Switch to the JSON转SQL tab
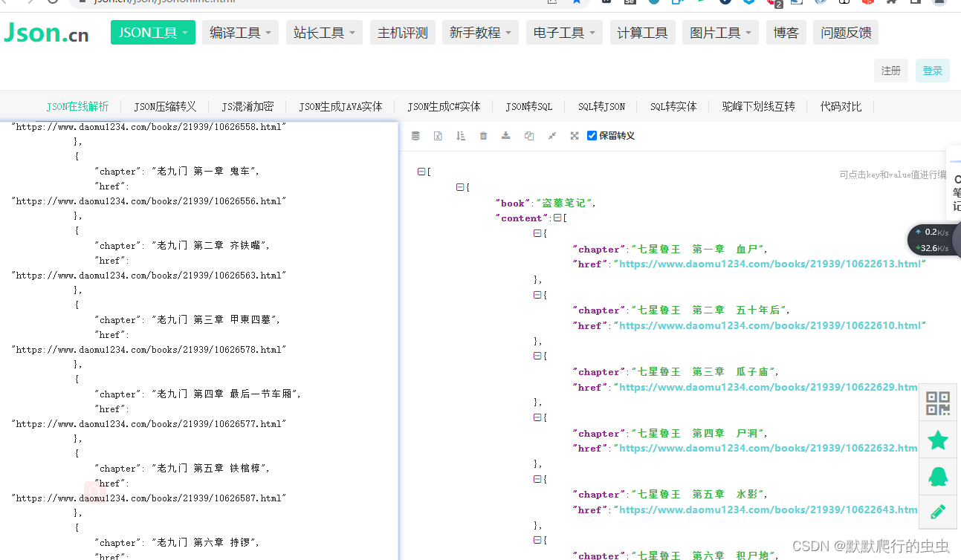Viewport: 961px width, 560px height. tap(529, 106)
